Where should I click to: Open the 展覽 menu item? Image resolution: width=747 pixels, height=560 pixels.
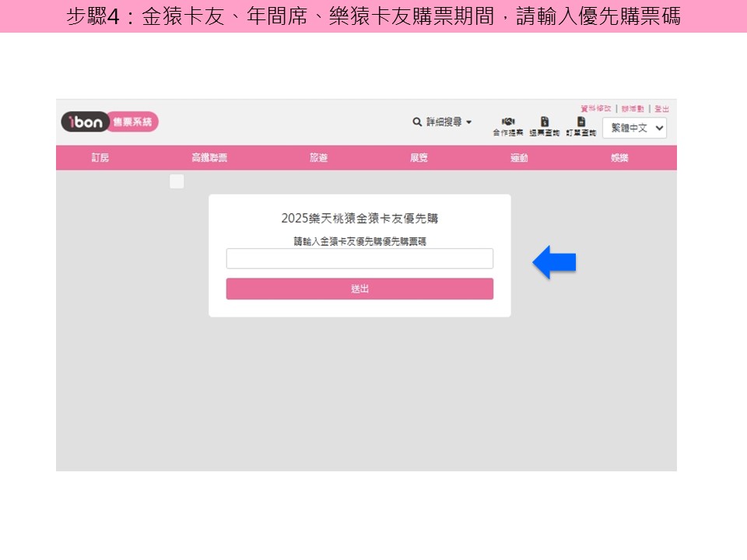[x=419, y=158]
